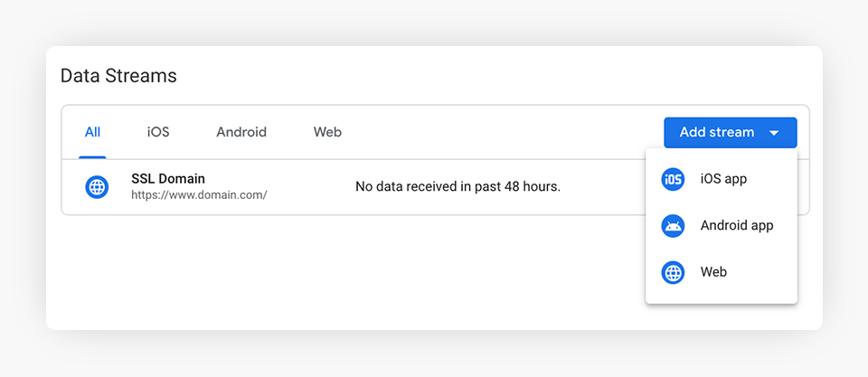
Task: Click the blue underline beneath All tab
Action: tap(92, 157)
